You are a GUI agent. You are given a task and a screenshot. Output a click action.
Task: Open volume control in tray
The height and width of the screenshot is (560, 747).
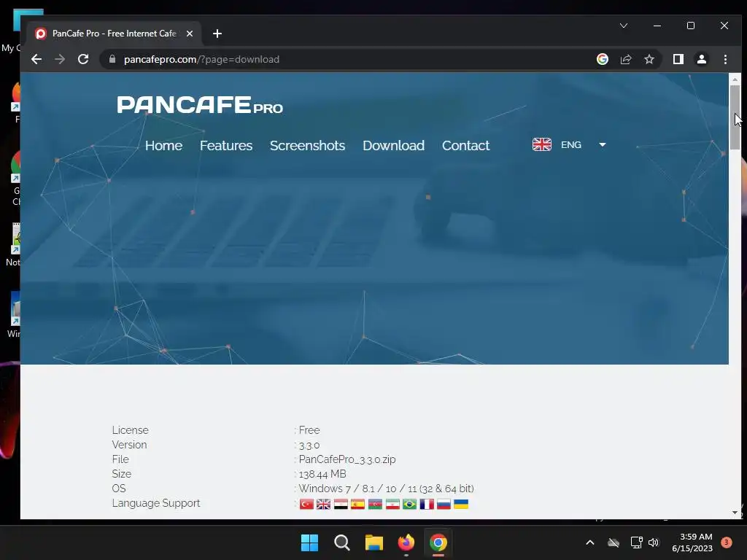click(654, 542)
